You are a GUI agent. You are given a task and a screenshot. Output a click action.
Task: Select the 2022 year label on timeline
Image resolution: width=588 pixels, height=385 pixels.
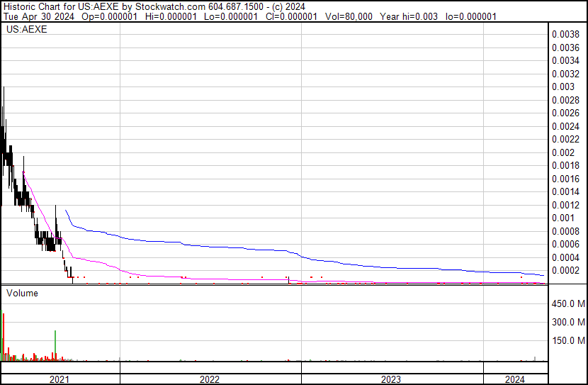(x=210, y=379)
